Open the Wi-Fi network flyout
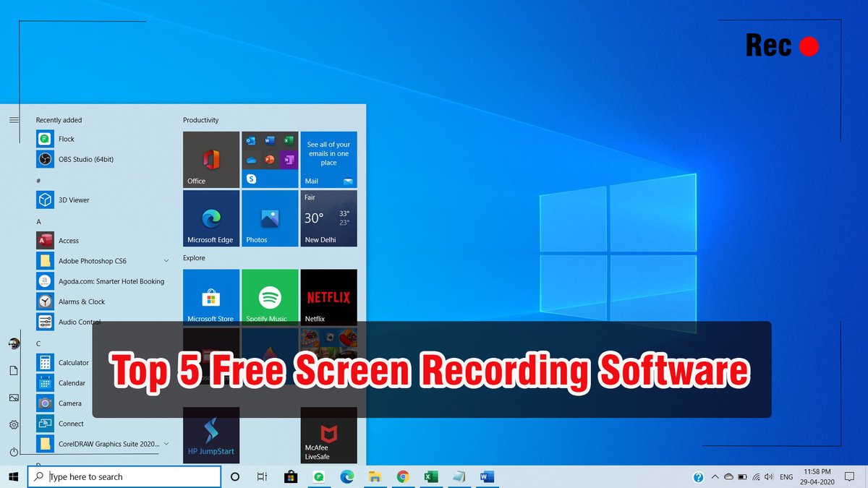Image resolution: width=868 pixels, height=488 pixels. (757, 477)
